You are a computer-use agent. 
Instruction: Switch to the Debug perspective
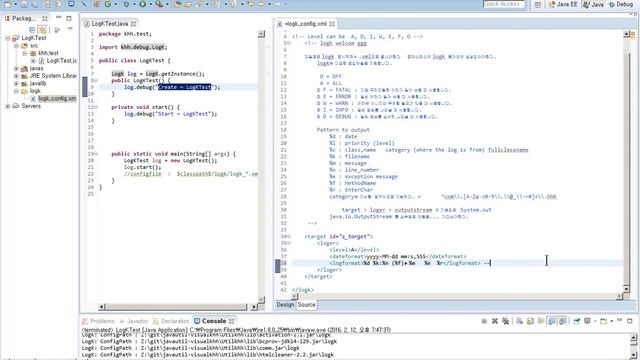tap(621, 4)
